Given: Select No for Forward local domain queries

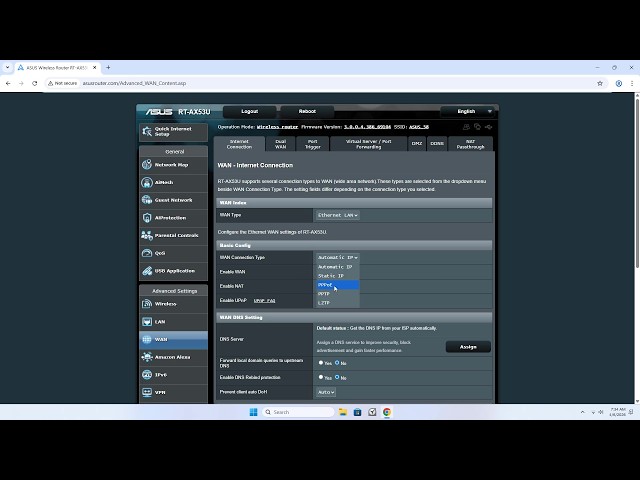Looking at the screenshot, I should pos(337,363).
